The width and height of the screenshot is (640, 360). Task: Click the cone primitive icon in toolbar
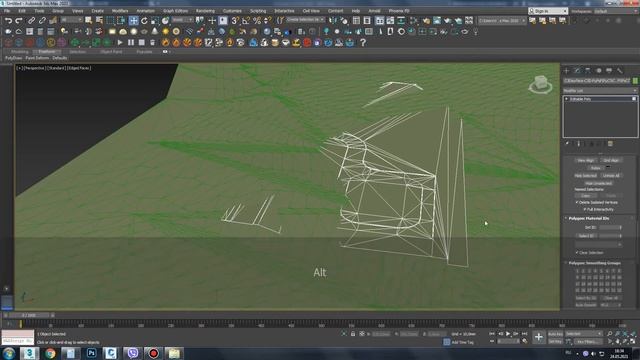click(155, 31)
